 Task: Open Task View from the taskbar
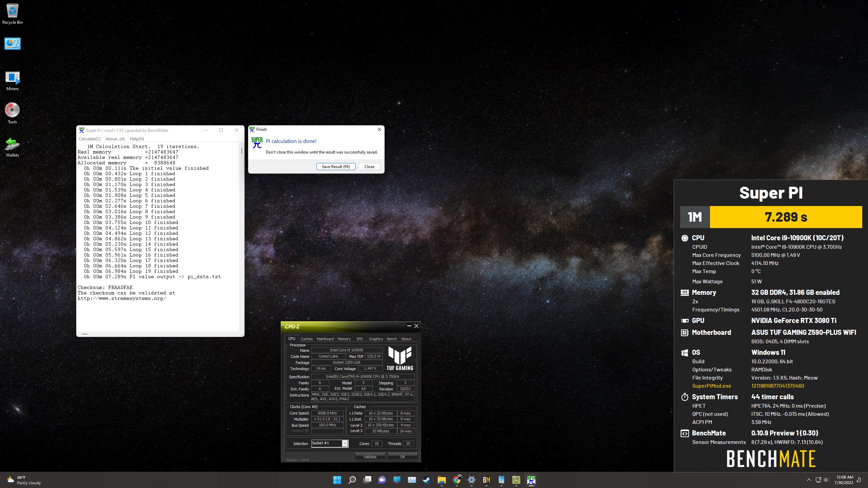click(367, 480)
